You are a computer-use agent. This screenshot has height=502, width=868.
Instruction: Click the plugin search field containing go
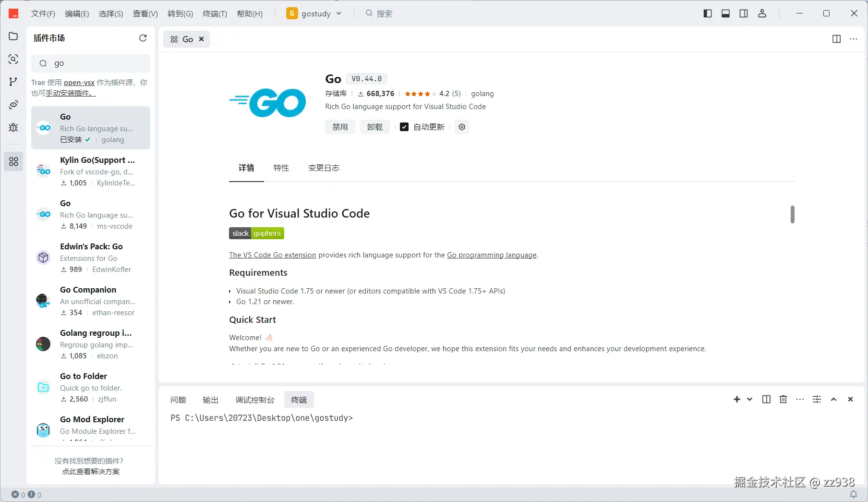coord(91,63)
